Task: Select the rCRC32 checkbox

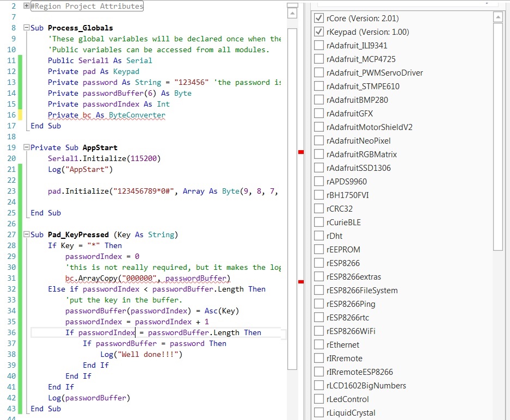Action: (x=319, y=209)
